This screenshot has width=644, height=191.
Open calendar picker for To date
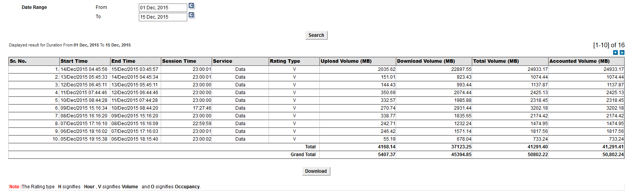click(191, 15)
